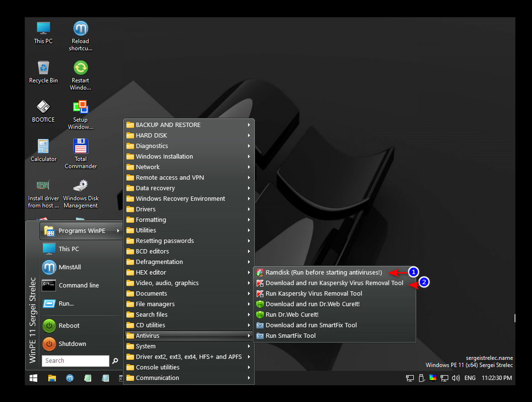Open MInstAll icon on the taskbar
The image size is (532, 402).
[x=69, y=378]
